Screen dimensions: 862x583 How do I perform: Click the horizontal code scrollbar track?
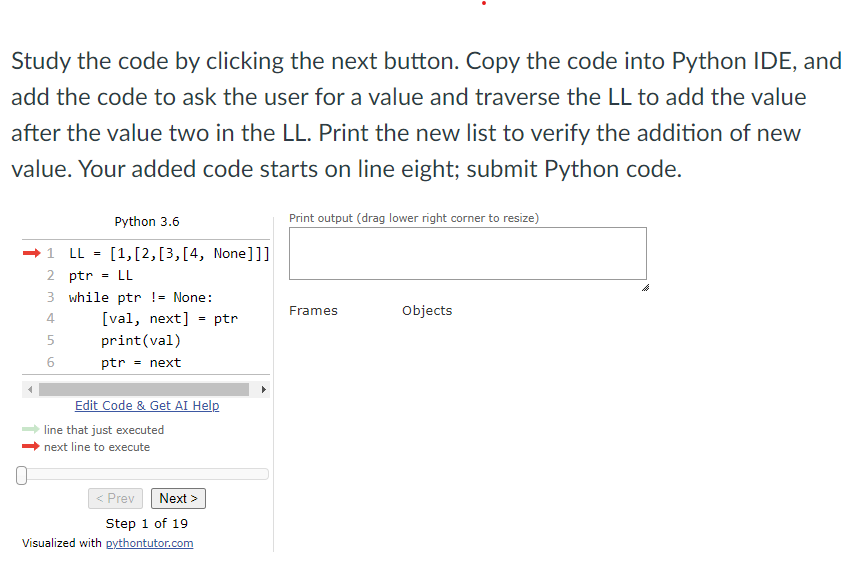click(x=145, y=388)
